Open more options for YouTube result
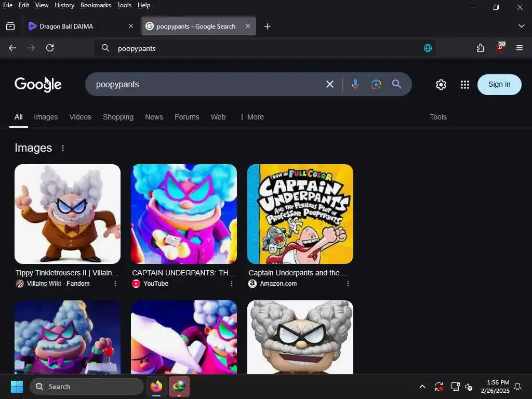 (232, 284)
